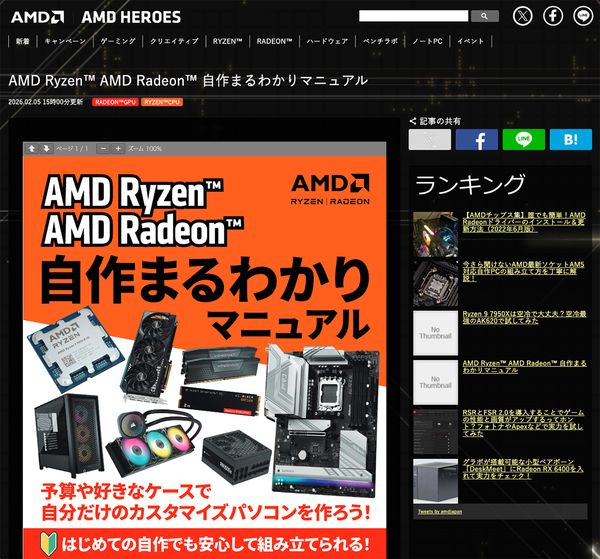The width and height of the screenshot is (600, 559).
Task: Open thumbnail of RSR and FSR 2.0 article
Action: pyautogui.click(x=435, y=432)
